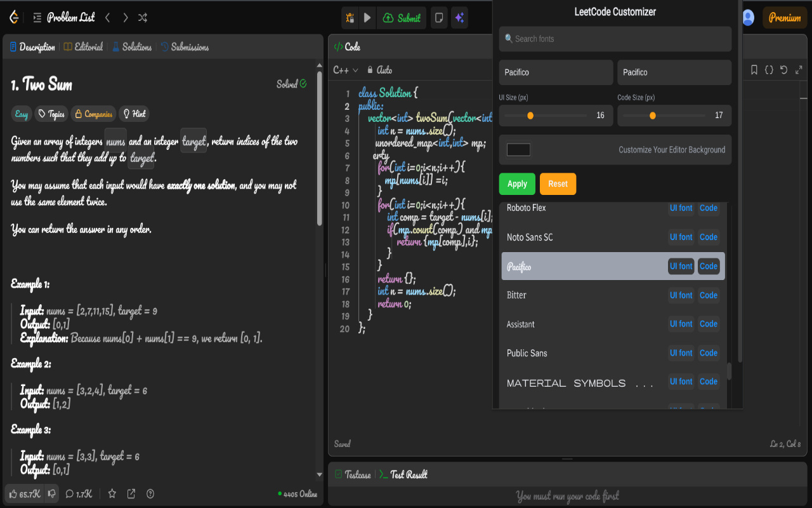This screenshot has width=812, height=508.
Task: Set Noto Sans SC as Code font
Action: click(709, 237)
